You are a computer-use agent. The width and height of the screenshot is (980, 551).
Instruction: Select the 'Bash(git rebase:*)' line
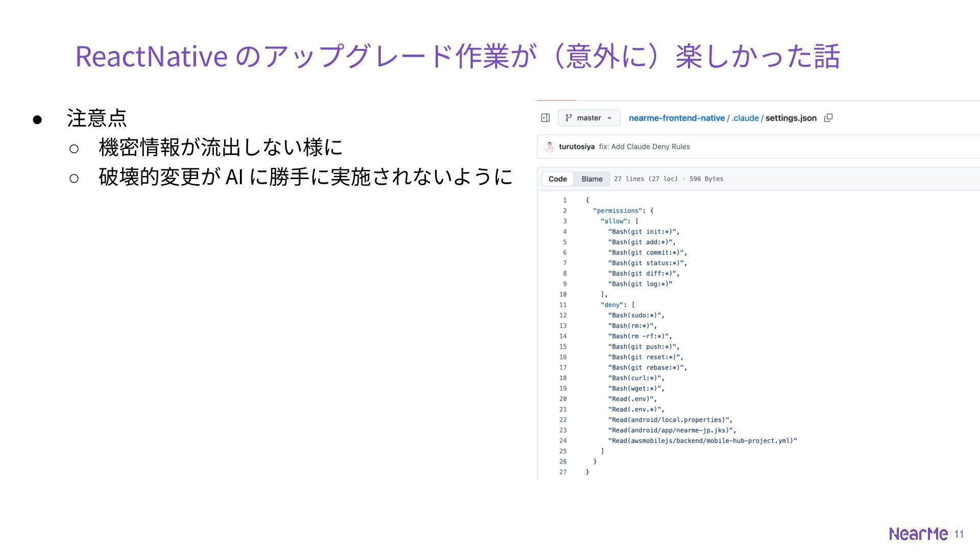(x=648, y=367)
